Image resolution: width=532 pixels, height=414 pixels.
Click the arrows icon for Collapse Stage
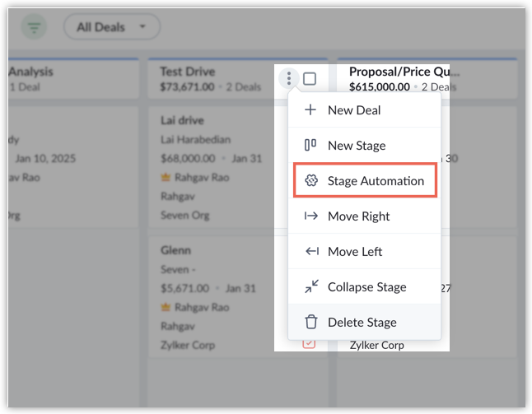(x=311, y=286)
